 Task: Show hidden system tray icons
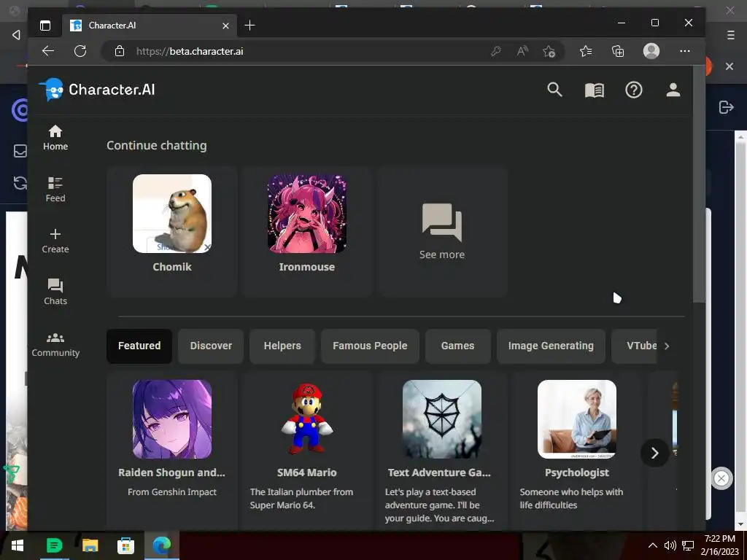(x=652, y=545)
